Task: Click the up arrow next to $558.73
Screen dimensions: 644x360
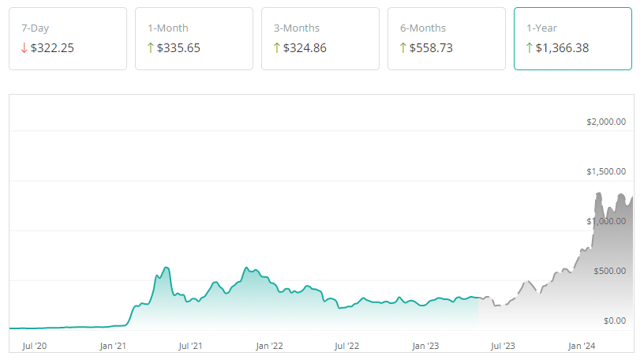Action: coord(403,48)
